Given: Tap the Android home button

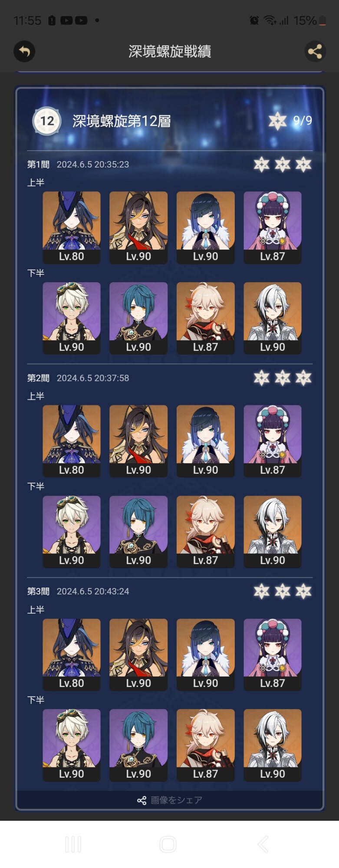Looking at the screenshot, I should point(168,845).
